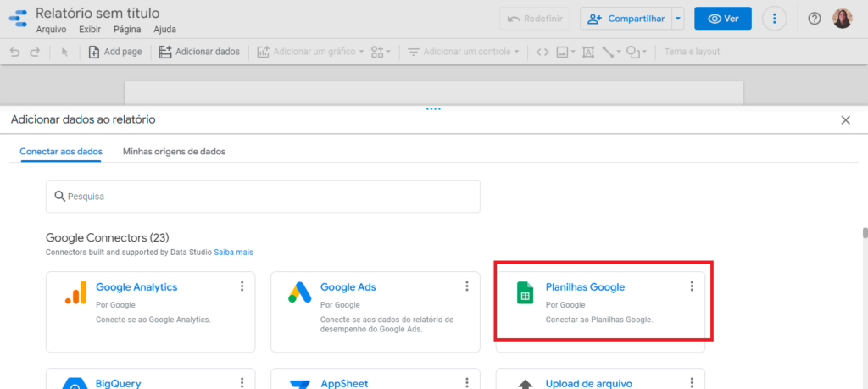Open Upload de arquivo card options menu
Viewport: 868px width, 389px height.
pyautogui.click(x=692, y=382)
